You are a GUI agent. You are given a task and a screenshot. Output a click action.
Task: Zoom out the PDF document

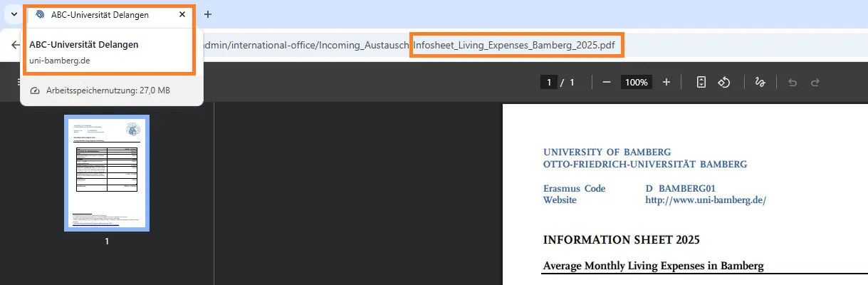607,82
